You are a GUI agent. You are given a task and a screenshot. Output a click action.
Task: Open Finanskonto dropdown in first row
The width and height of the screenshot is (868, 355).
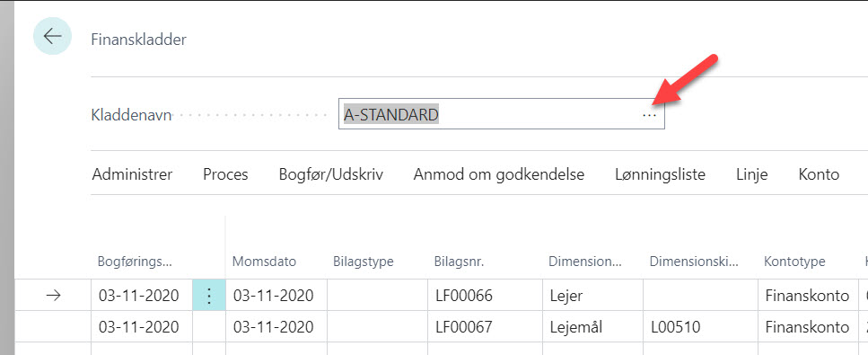tap(807, 296)
